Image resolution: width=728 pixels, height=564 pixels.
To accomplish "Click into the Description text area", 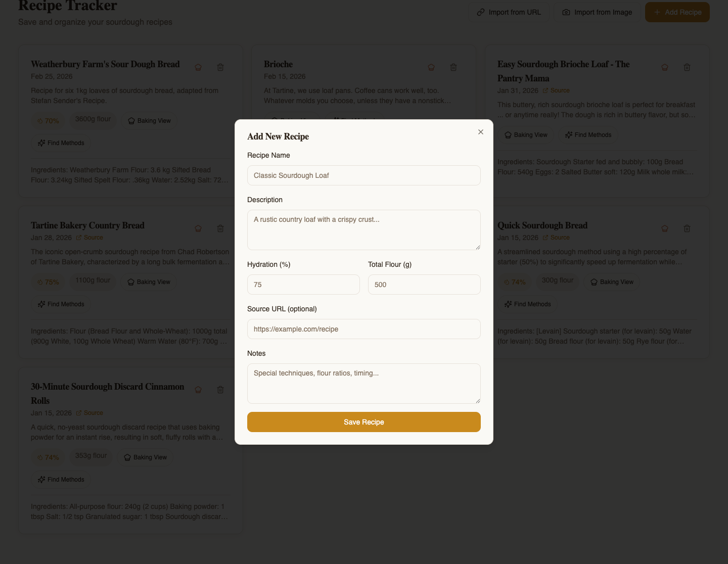I will (364, 230).
